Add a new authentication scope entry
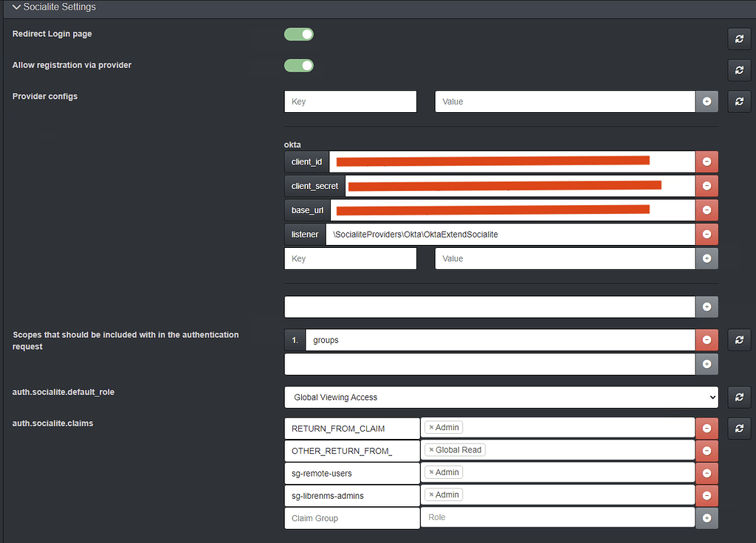Viewport: 756px width, 543px height. click(x=706, y=364)
